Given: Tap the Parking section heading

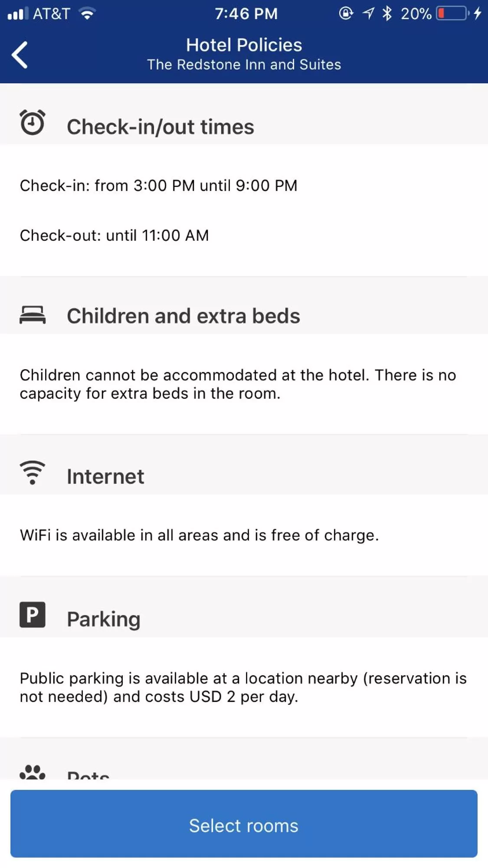Looking at the screenshot, I should click(x=104, y=619).
